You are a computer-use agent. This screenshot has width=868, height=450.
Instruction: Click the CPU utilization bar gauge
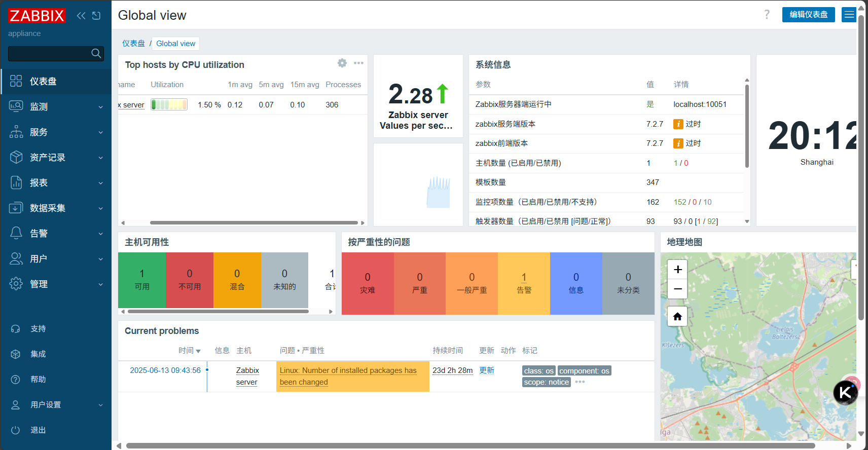(169, 104)
